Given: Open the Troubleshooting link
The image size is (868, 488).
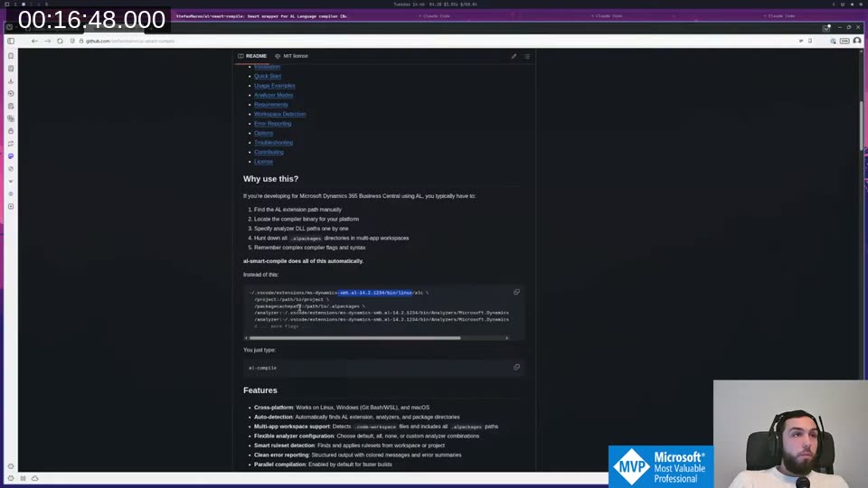Looking at the screenshot, I should click(273, 142).
